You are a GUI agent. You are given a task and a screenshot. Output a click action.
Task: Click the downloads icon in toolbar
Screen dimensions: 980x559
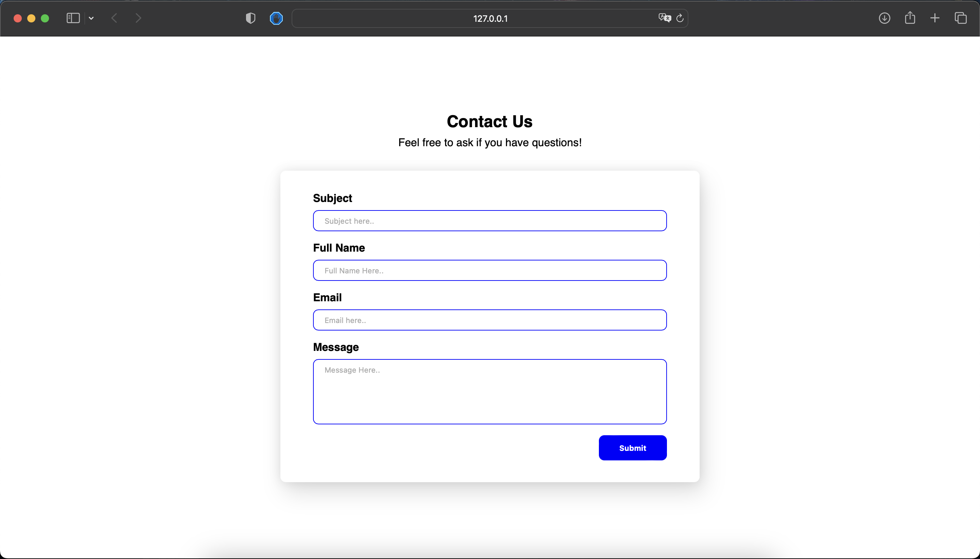pos(884,18)
